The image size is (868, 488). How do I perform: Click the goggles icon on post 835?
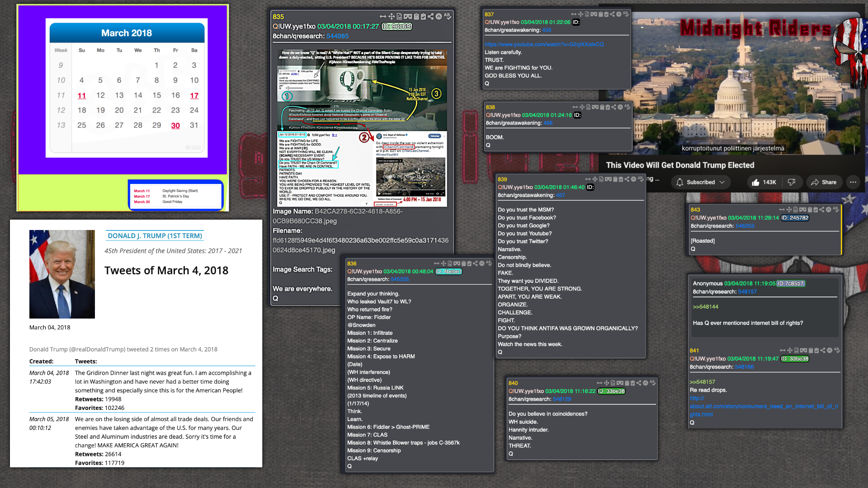coord(408,17)
